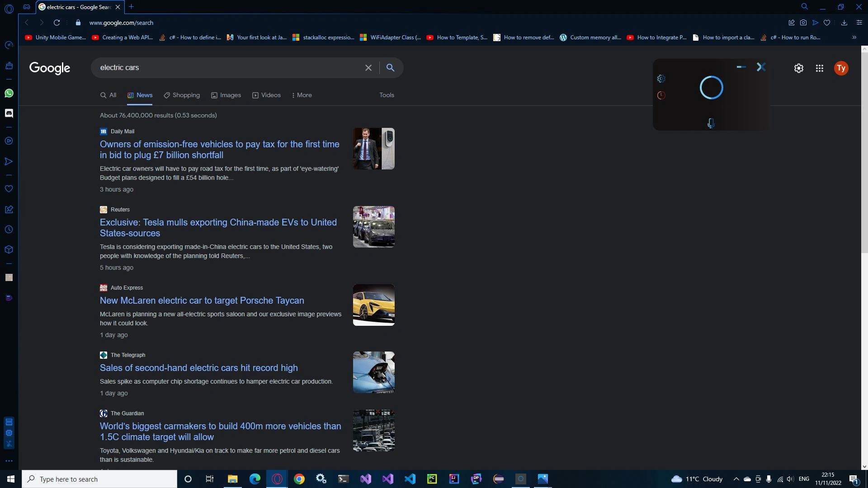Image resolution: width=868 pixels, height=488 pixels.
Task: Open Windows Start menu
Action: pyautogui.click(x=11, y=479)
